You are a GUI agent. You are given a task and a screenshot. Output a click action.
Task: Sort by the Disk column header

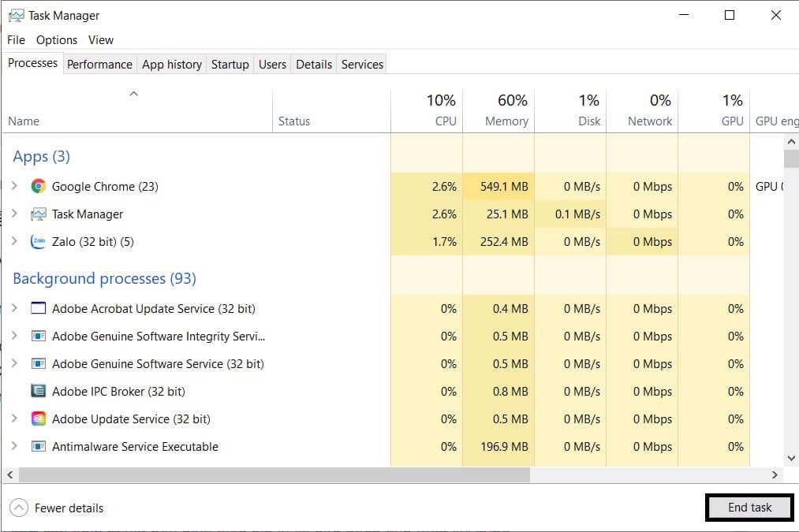click(x=570, y=110)
